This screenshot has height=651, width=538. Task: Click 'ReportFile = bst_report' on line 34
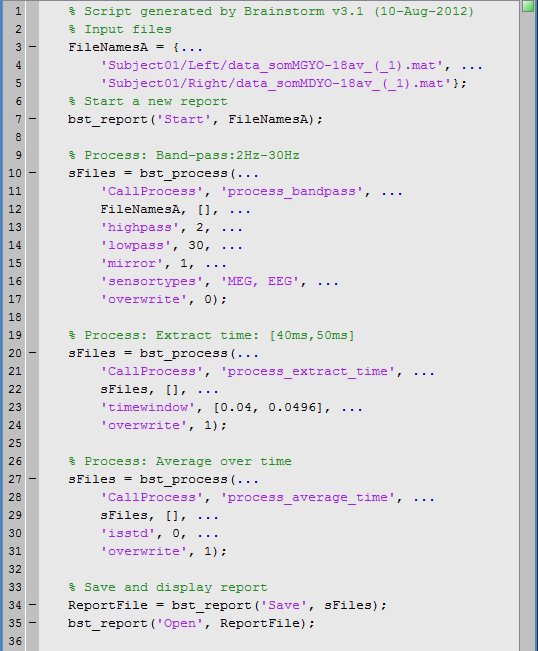[160, 605]
